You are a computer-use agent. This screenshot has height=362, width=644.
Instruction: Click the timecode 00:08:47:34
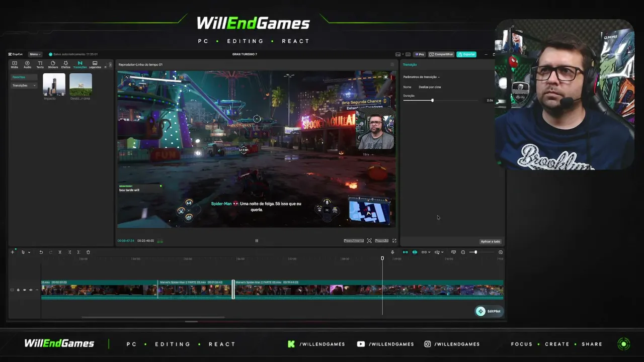tap(126, 241)
